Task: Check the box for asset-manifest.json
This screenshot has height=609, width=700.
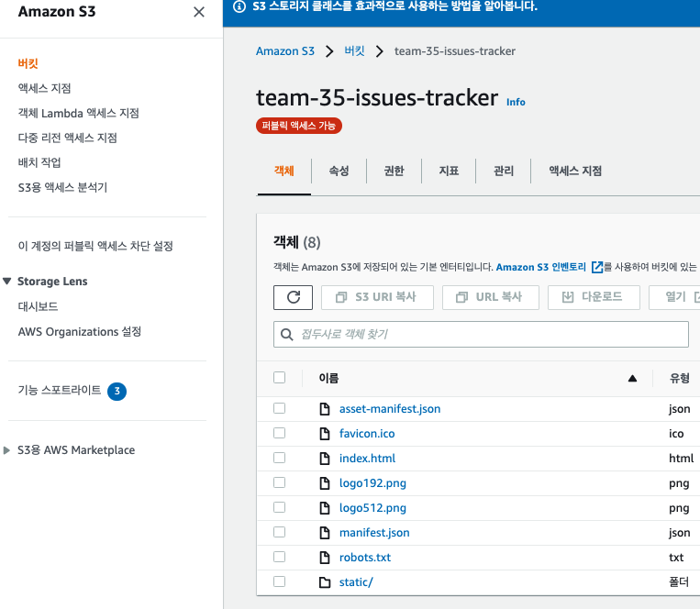Action: [280, 408]
